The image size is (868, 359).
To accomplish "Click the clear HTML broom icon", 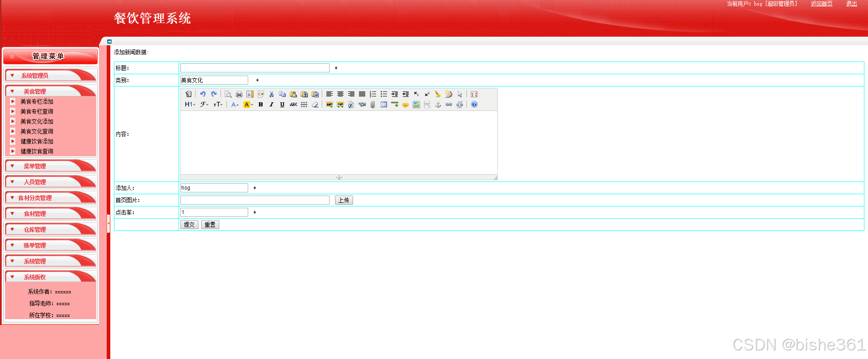I will point(438,94).
